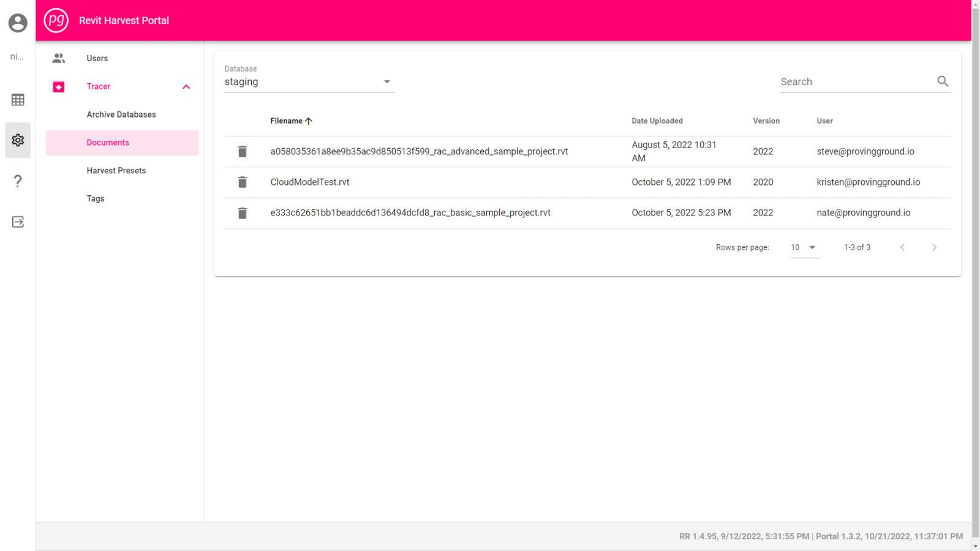Open the user account avatar icon
The image size is (980, 551).
click(x=17, y=23)
